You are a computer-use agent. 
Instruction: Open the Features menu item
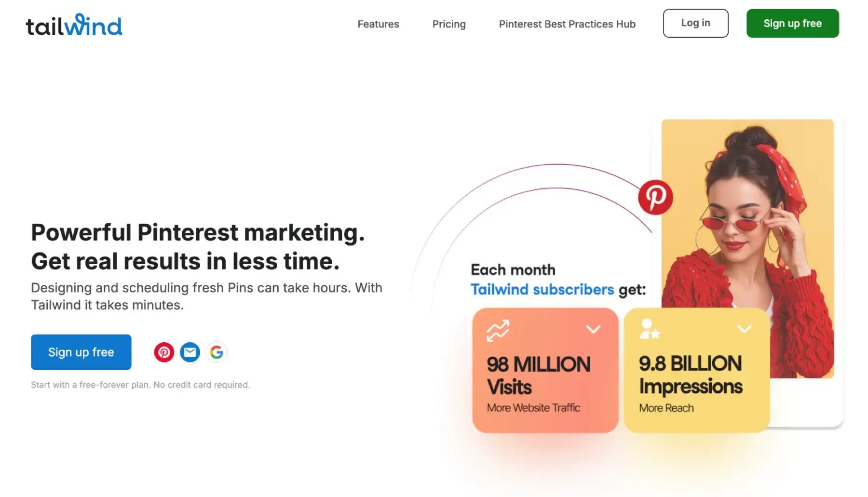[378, 24]
